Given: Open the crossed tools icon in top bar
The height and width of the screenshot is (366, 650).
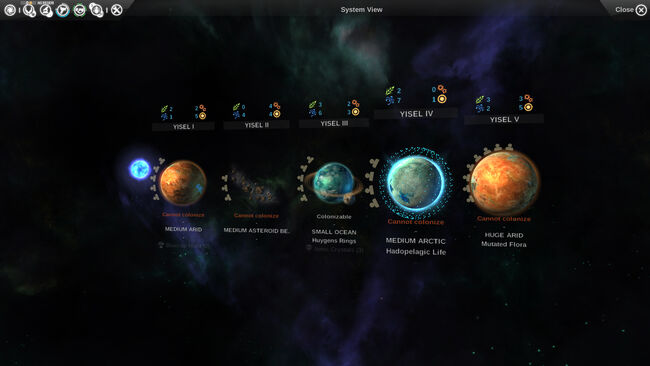Looking at the screenshot, I should pyautogui.click(x=116, y=10).
